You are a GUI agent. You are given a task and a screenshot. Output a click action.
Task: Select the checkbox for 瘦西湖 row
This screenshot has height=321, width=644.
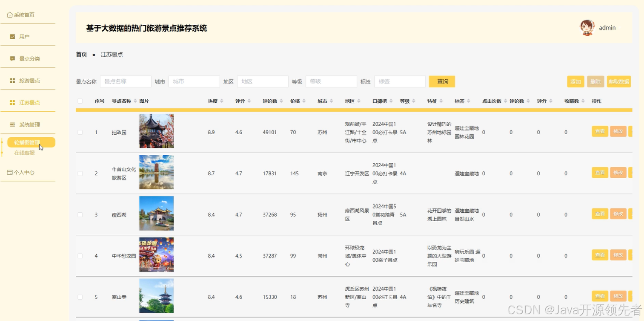tap(80, 215)
